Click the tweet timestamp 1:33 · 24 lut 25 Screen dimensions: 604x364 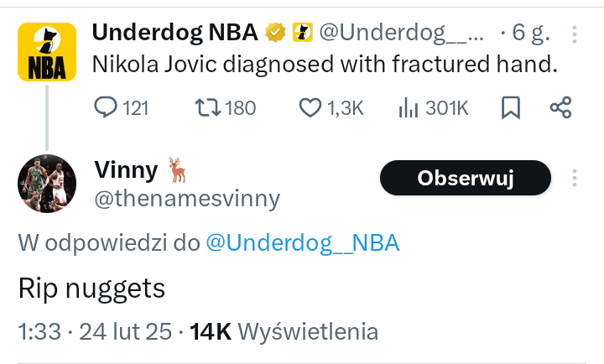(x=97, y=331)
